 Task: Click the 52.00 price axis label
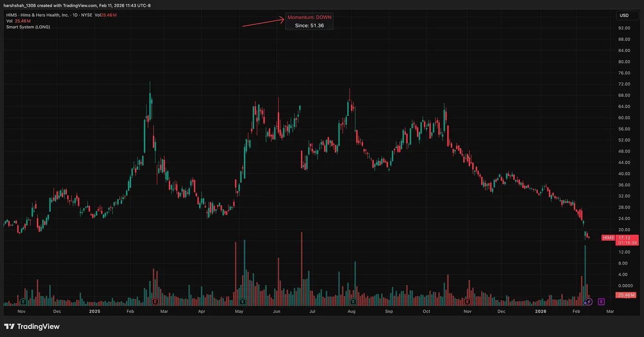coord(624,140)
